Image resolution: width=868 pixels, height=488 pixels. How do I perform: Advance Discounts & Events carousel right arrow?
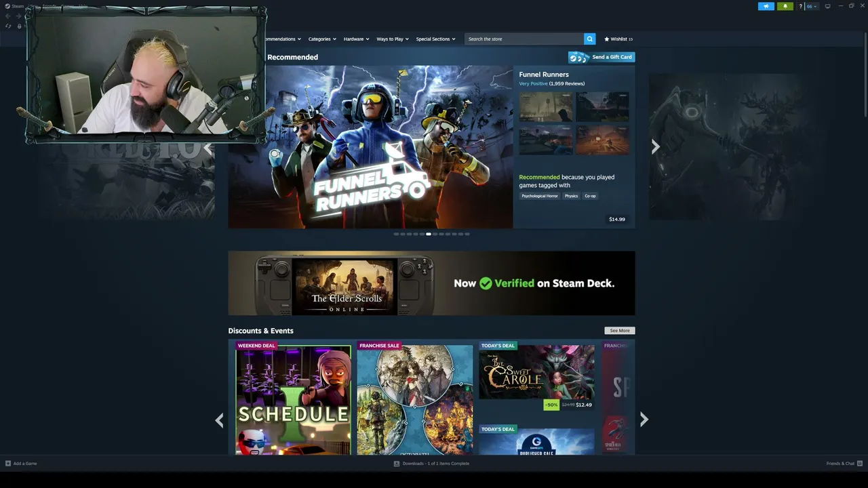coord(644,420)
